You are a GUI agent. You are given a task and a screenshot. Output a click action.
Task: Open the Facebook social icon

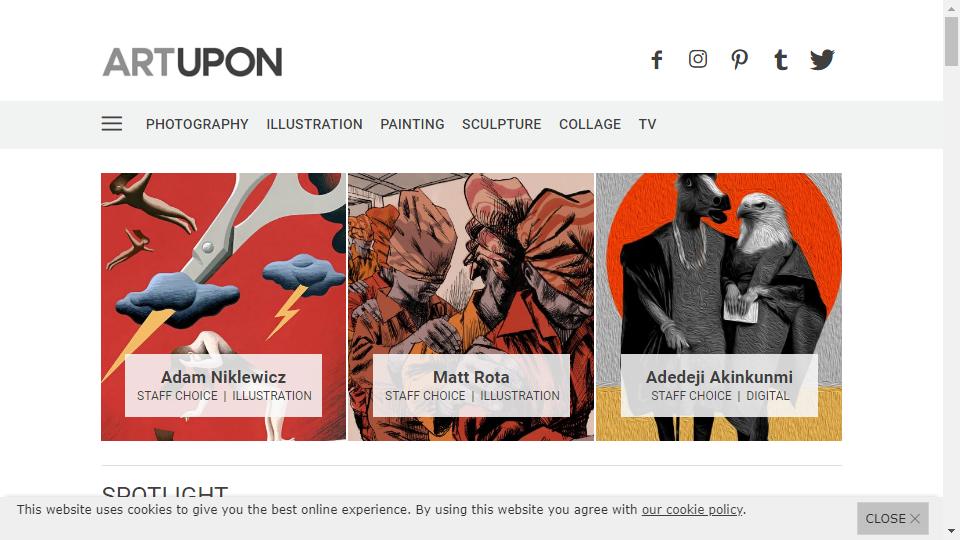point(657,60)
